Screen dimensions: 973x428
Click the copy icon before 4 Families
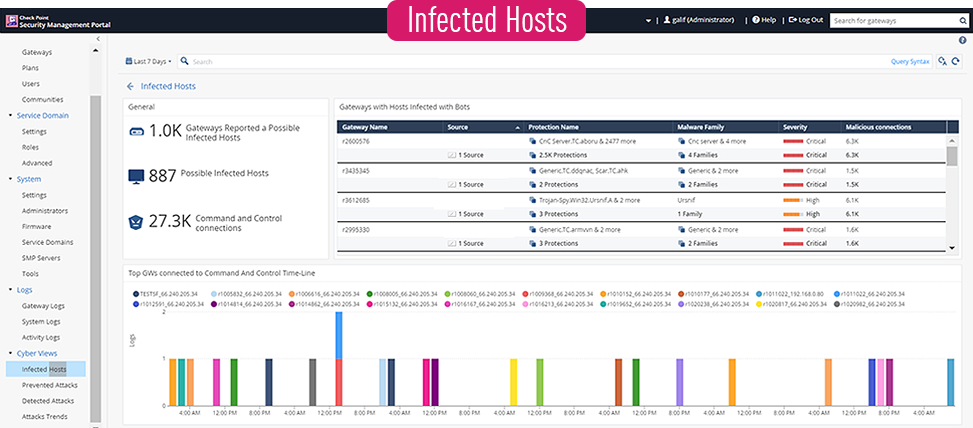pyautogui.click(x=682, y=155)
